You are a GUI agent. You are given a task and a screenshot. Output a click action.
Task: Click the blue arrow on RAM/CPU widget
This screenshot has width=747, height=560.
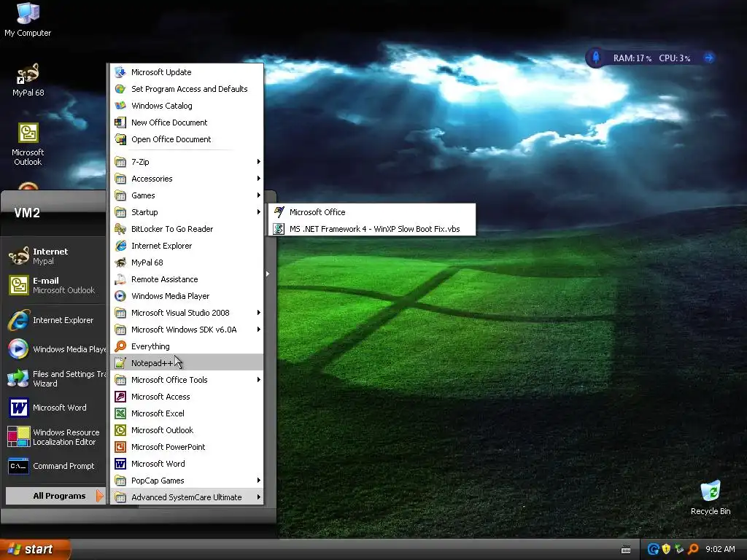[x=709, y=58]
